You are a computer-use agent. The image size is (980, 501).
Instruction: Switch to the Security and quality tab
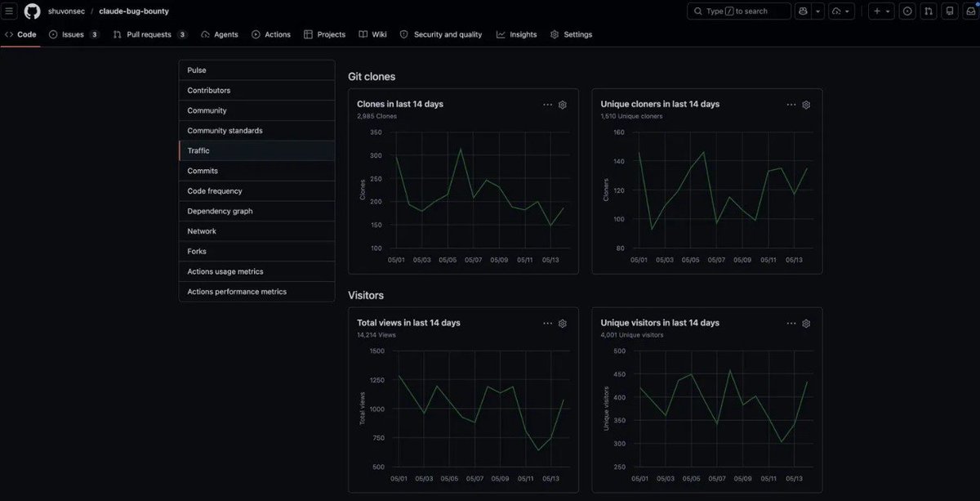[441, 34]
